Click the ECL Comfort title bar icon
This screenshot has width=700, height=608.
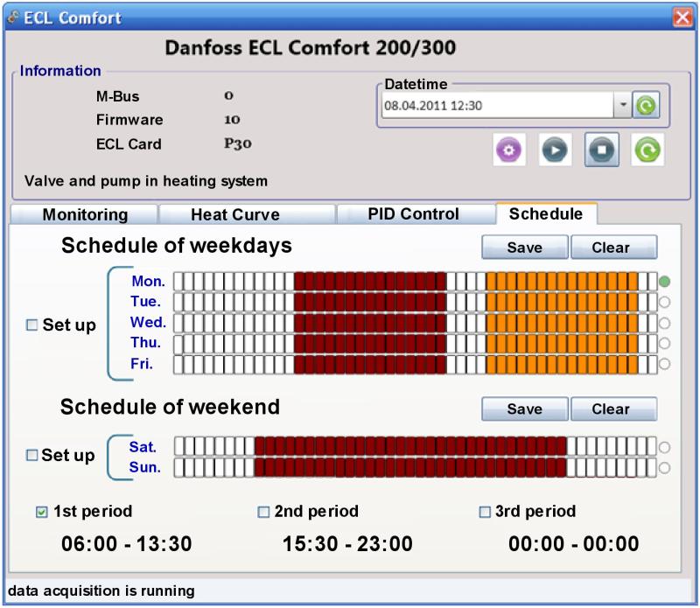14,17
